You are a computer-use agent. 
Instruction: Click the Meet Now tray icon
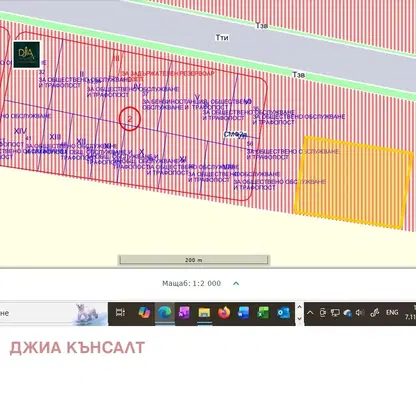[322, 313]
